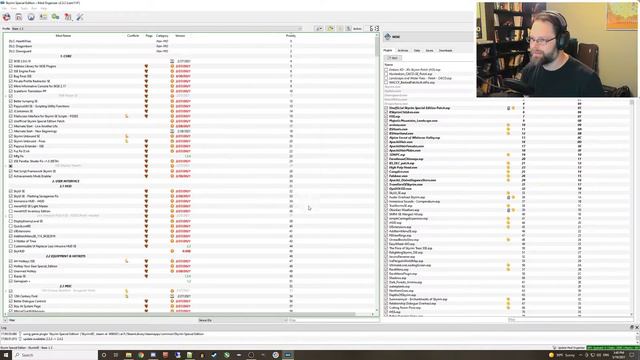Open the Windows Start menu

pos(6,355)
